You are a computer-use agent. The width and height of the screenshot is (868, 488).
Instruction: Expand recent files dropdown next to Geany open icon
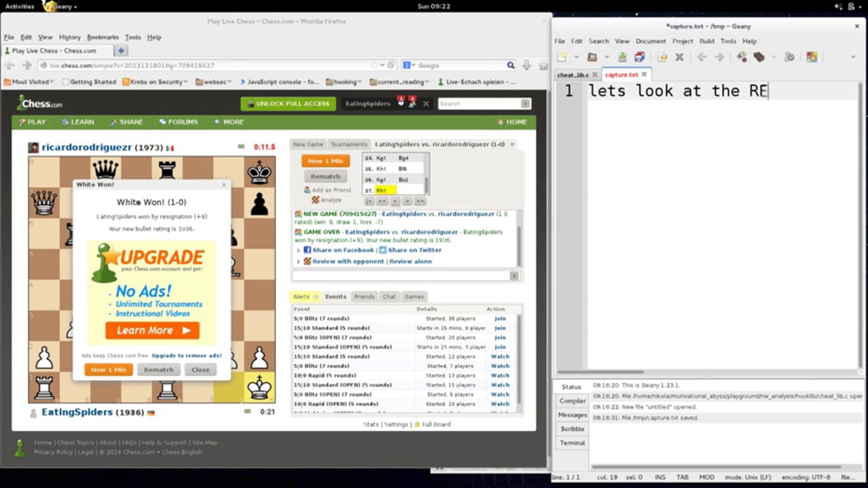[607, 57]
